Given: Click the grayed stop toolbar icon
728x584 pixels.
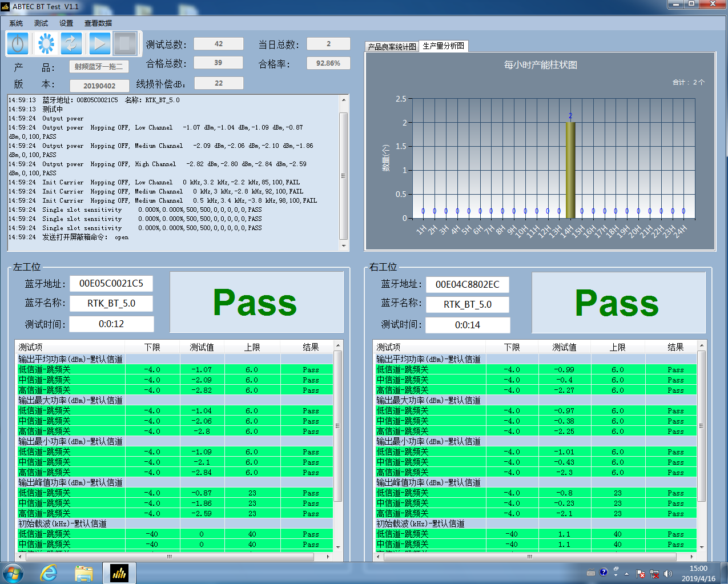Looking at the screenshot, I should (x=125, y=43).
